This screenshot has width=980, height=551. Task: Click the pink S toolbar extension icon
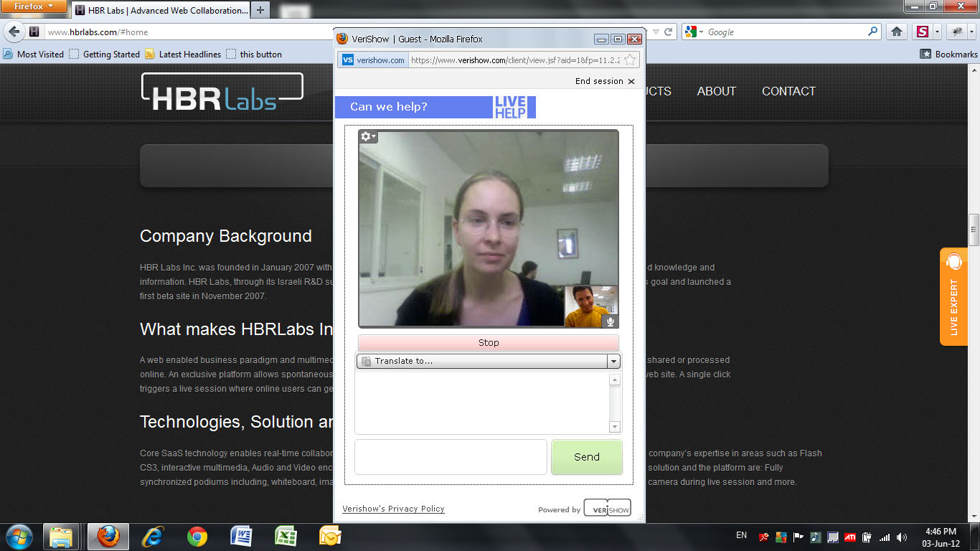(x=922, y=32)
